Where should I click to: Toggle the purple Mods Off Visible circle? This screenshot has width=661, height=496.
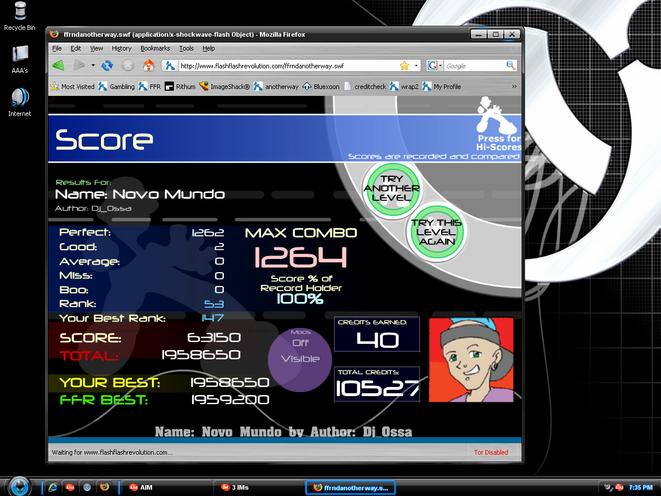(300, 359)
